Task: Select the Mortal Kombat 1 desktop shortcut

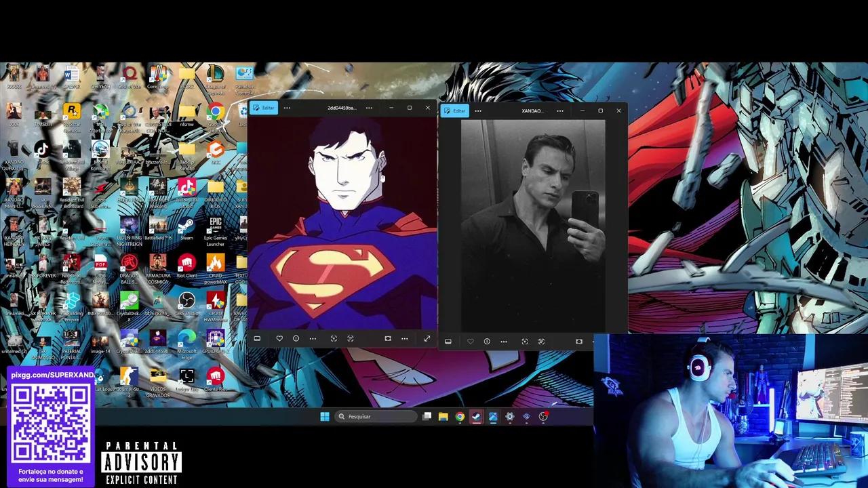Action: [100, 154]
